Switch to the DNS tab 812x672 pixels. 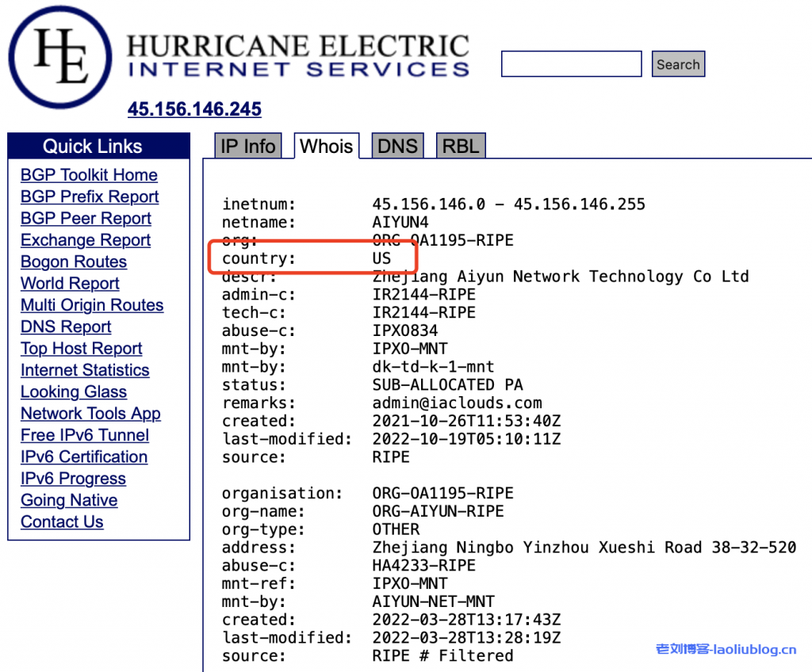click(x=396, y=147)
